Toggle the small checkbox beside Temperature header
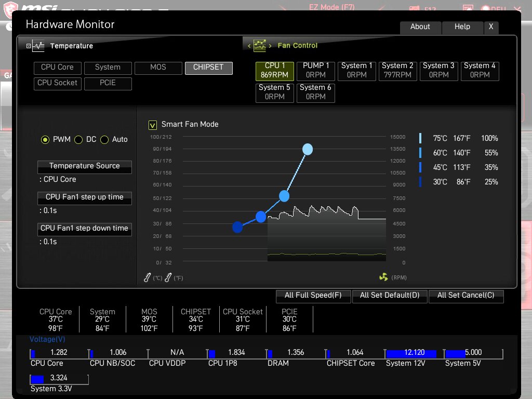The width and height of the screenshot is (532, 399). pyautogui.click(x=29, y=46)
